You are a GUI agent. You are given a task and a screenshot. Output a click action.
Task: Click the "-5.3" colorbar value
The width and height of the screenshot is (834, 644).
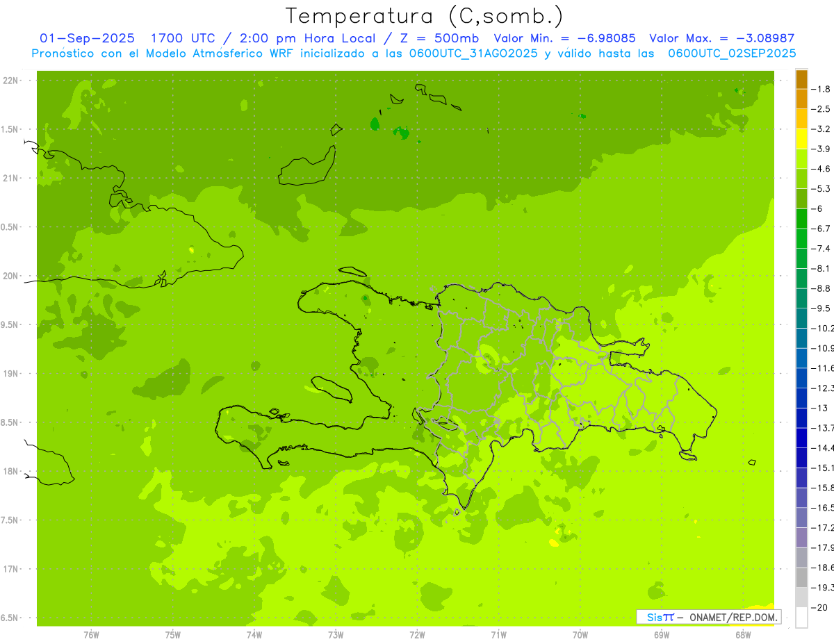pyautogui.click(x=821, y=189)
